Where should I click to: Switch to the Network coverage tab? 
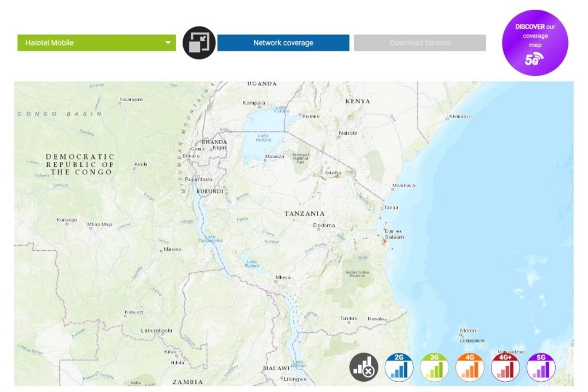click(283, 43)
